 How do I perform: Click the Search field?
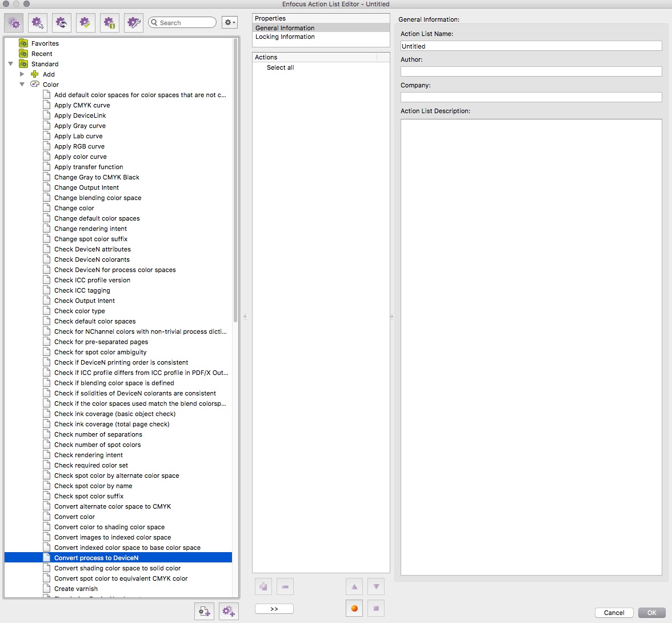tap(182, 23)
